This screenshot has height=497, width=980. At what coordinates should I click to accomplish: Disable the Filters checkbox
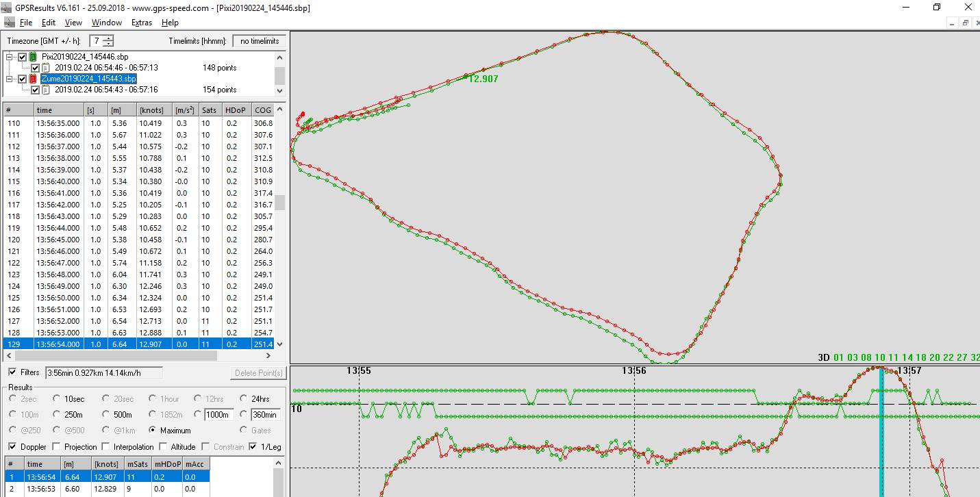(13, 372)
